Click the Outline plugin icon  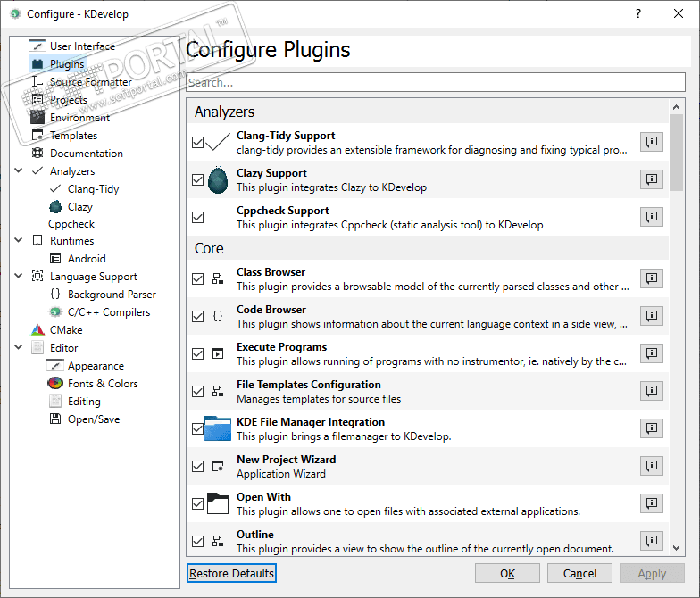point(218,541)
